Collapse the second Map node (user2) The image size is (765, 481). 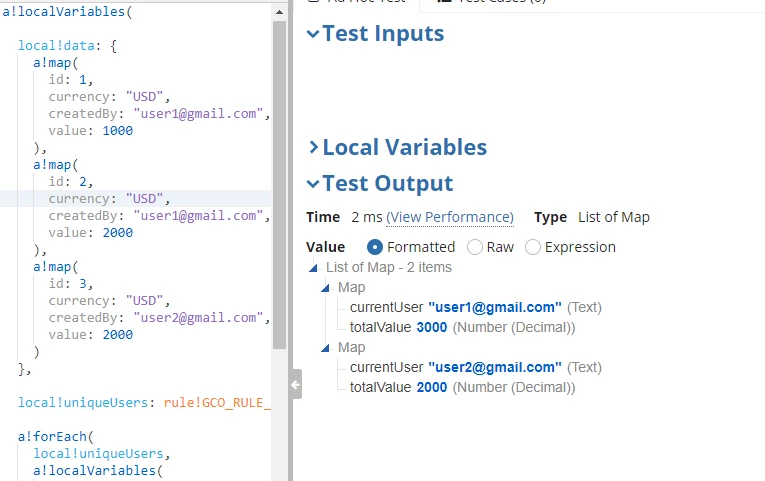pyautogui.click(x=325, y=347)
